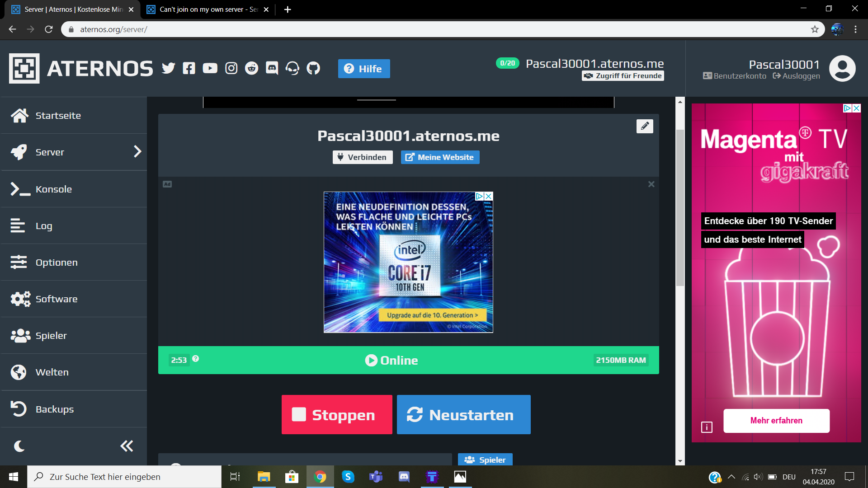Open Aternos GitHub icon
Screen dimensions: 868x488
[313, 68]
